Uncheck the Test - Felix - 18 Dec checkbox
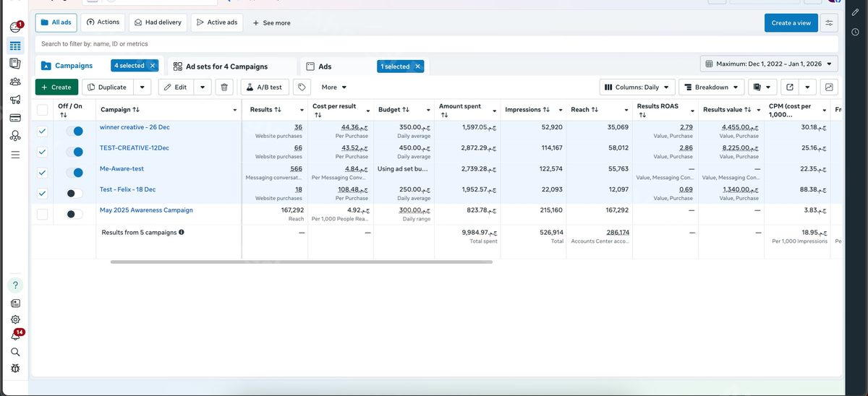The image size is (868, 396). click(43, 194)
